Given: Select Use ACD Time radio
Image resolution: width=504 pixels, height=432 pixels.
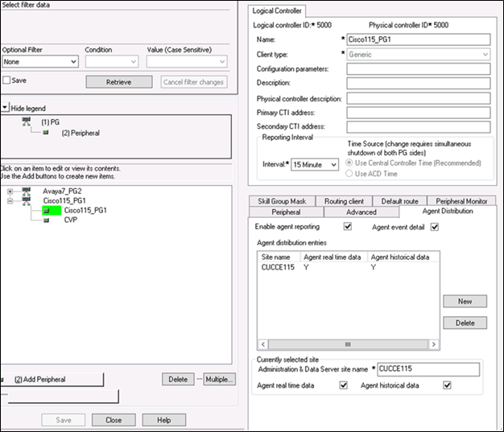Looking at the screenshot, I should click(349, 174).
